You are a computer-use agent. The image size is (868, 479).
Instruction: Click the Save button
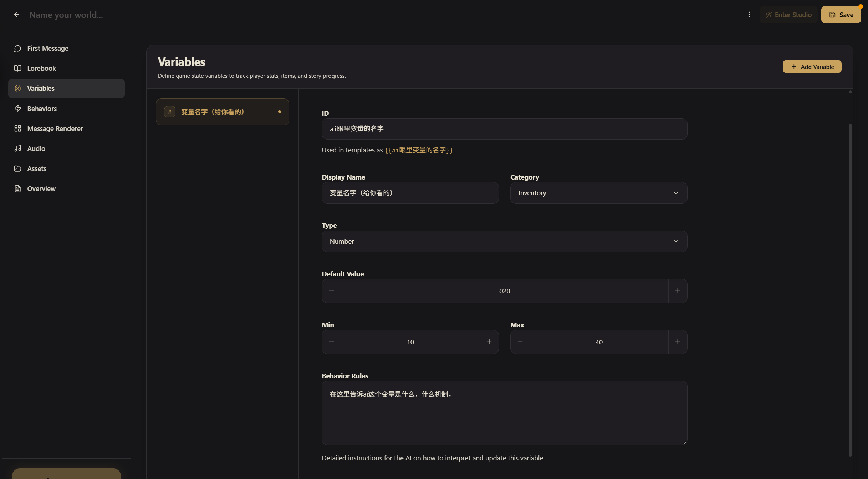(841, 15)
